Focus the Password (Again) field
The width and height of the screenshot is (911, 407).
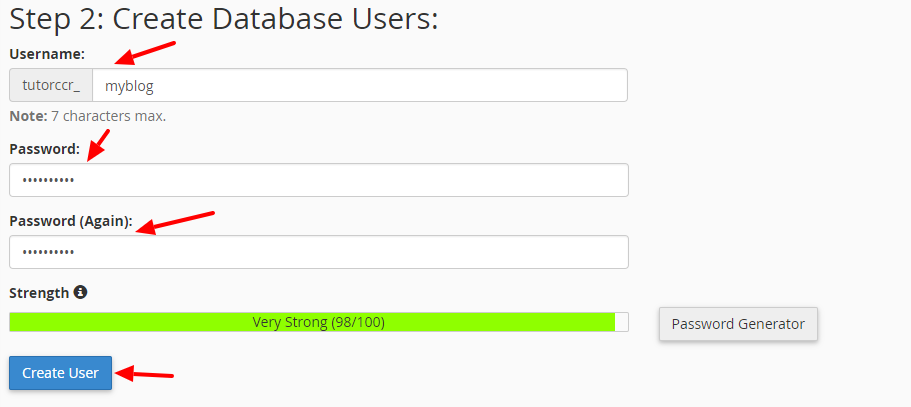(x=319, y=252)
